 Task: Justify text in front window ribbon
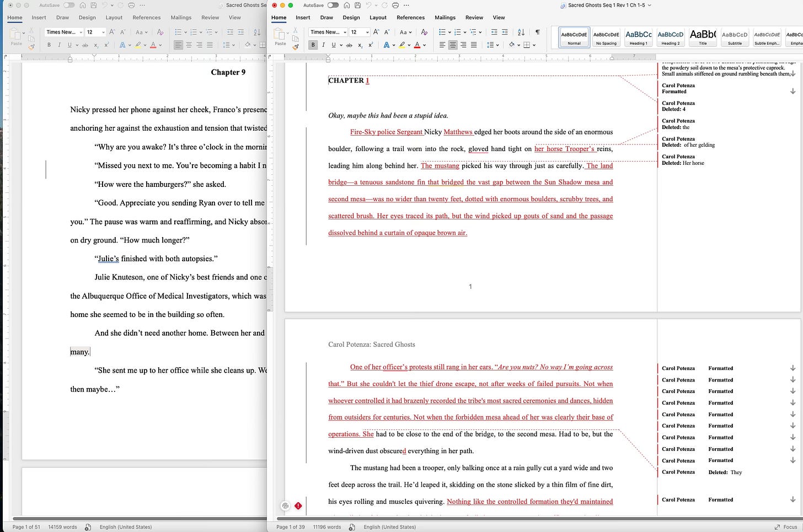click(x=474, y=45)
